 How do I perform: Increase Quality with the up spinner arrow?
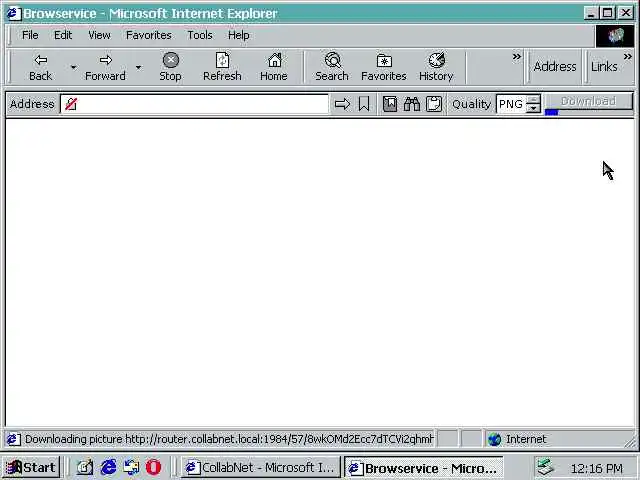pos(533,100)
